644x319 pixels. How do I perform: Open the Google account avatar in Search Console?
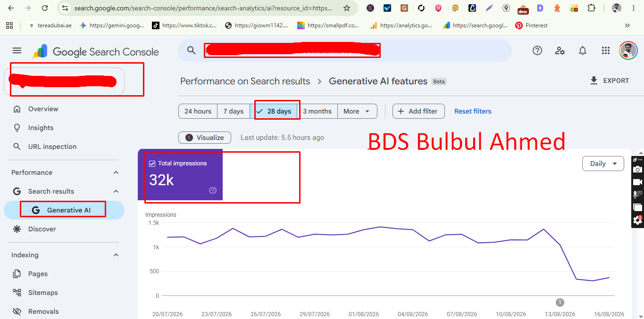point(628,50)
